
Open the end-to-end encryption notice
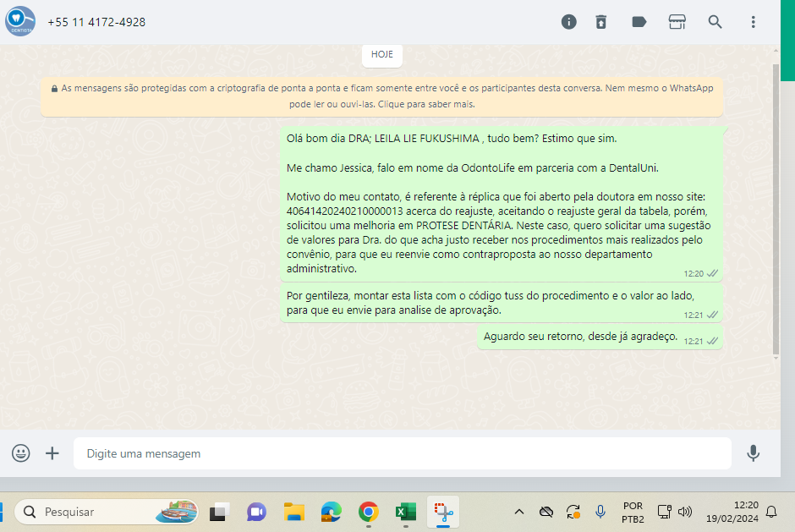coord(381,96)
